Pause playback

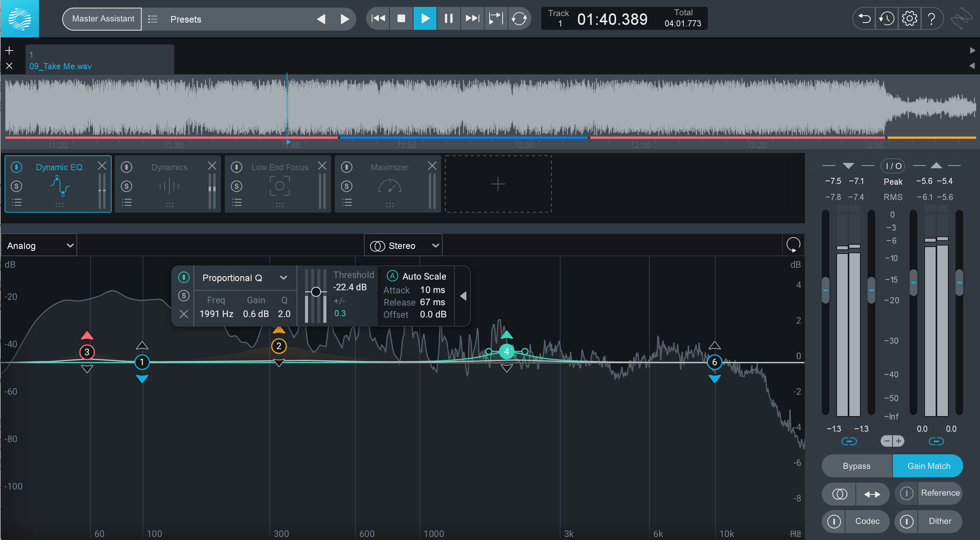click(x=449, y=18)
